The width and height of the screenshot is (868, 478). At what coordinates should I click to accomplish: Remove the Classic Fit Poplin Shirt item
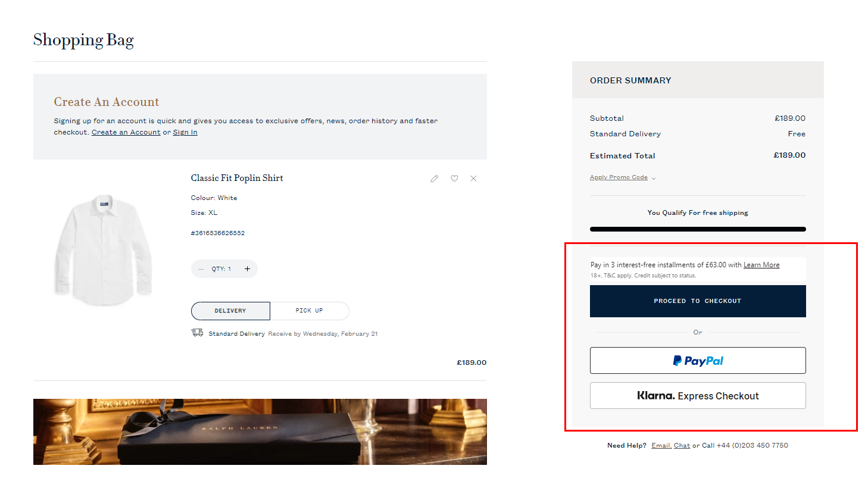point(473,179)
